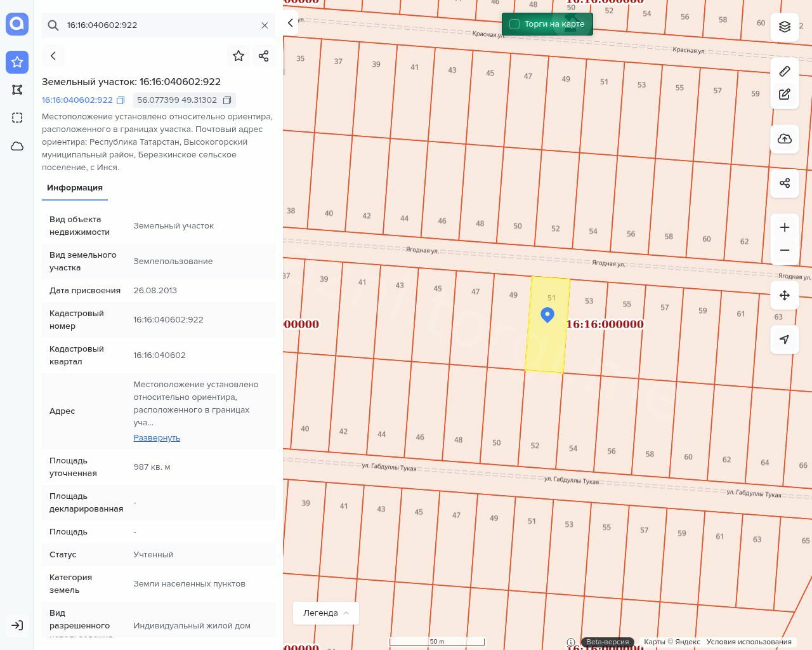
Task: Collapse the left information panel
Action: coord(290,23)
